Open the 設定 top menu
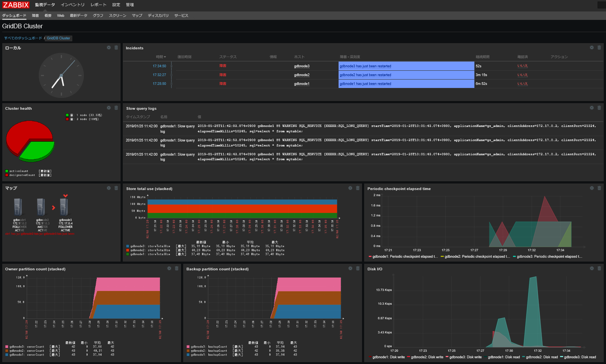 (x=116, y=5)
